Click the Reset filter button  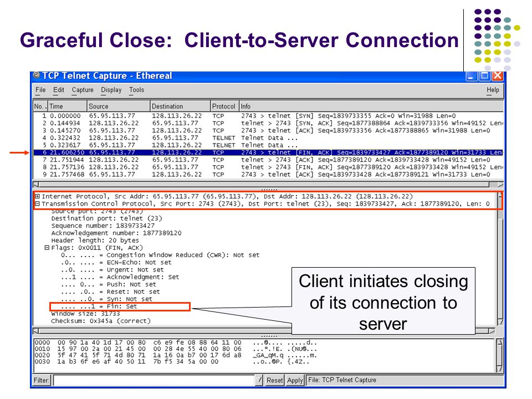[274, 380]
